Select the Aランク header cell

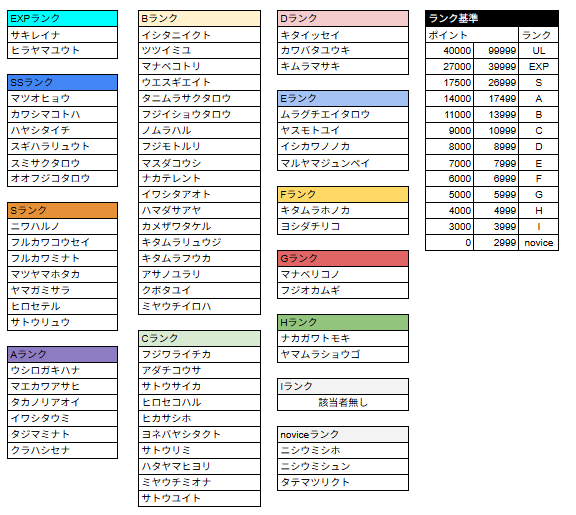click(62, 354)
